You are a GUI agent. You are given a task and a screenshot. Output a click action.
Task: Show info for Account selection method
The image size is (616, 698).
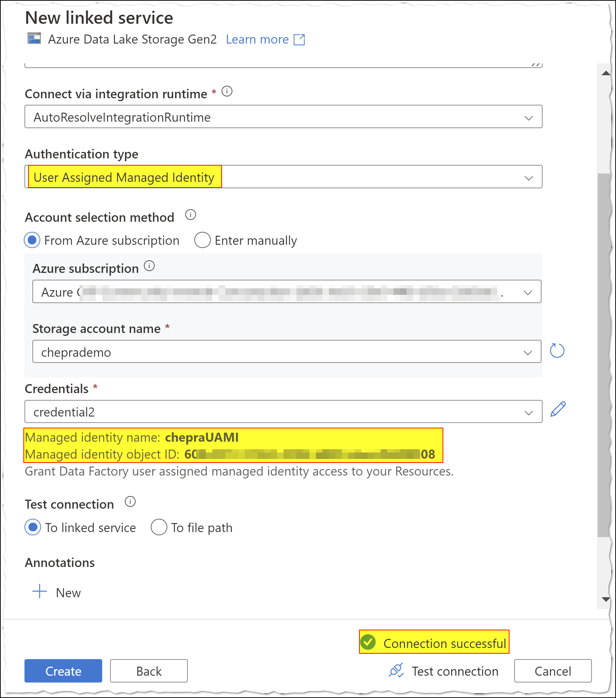tap(191, 215)
